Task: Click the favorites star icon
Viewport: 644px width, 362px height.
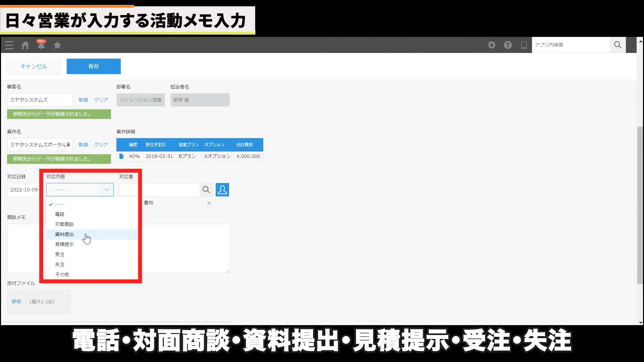Action: 57,45
